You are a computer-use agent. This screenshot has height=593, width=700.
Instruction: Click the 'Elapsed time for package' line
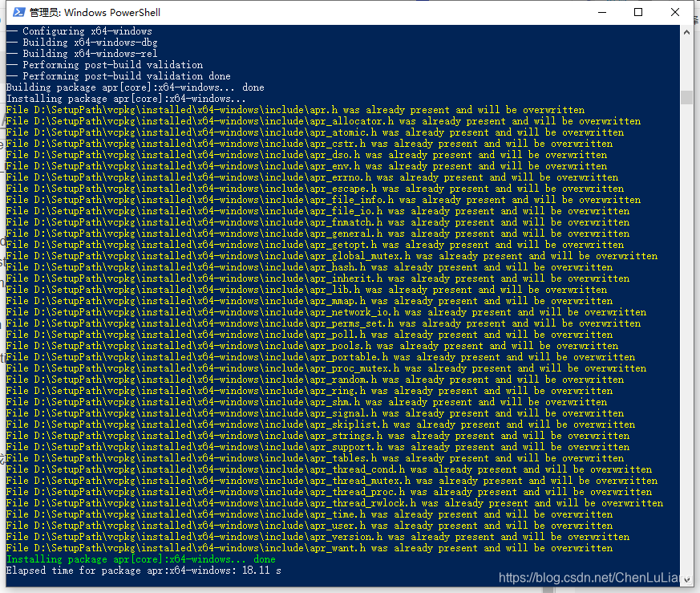coord(144,571)
